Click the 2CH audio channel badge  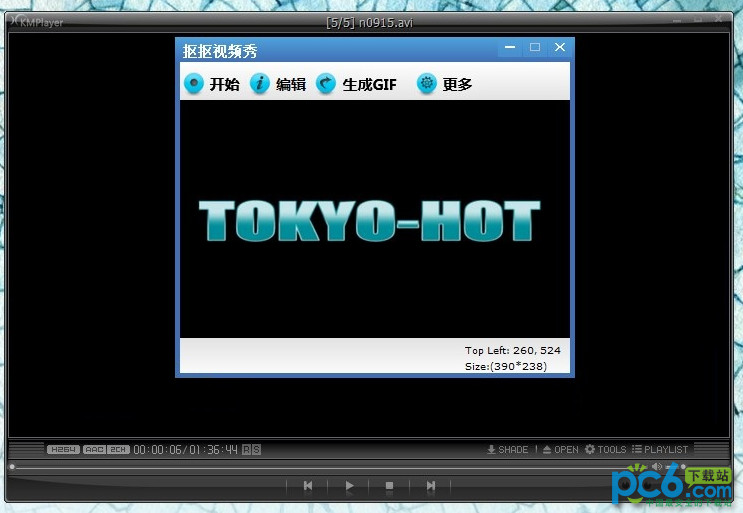(118, 449)
